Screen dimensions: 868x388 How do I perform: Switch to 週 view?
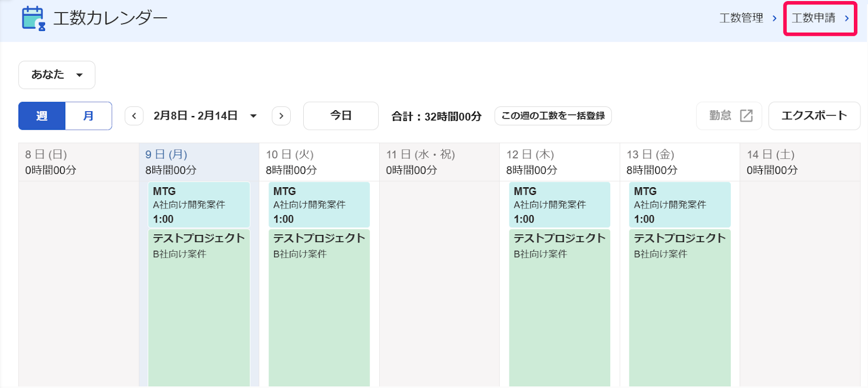pos(42,116)
